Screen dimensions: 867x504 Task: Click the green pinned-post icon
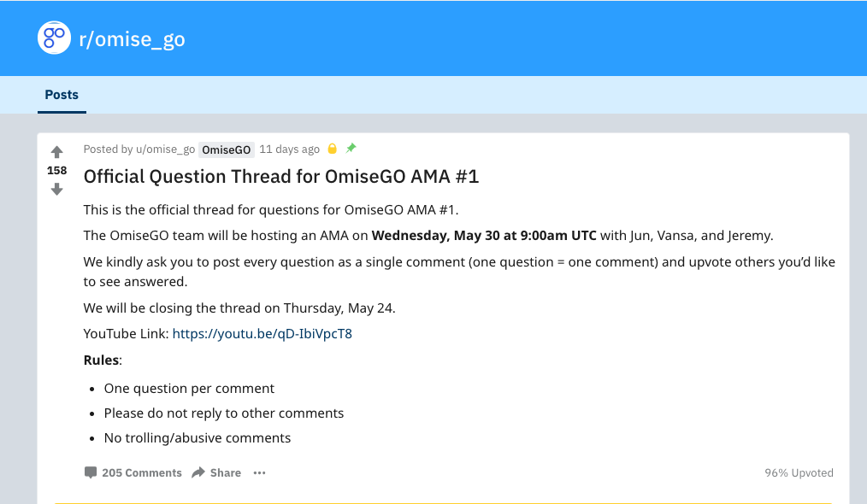[x=351, y=148]
